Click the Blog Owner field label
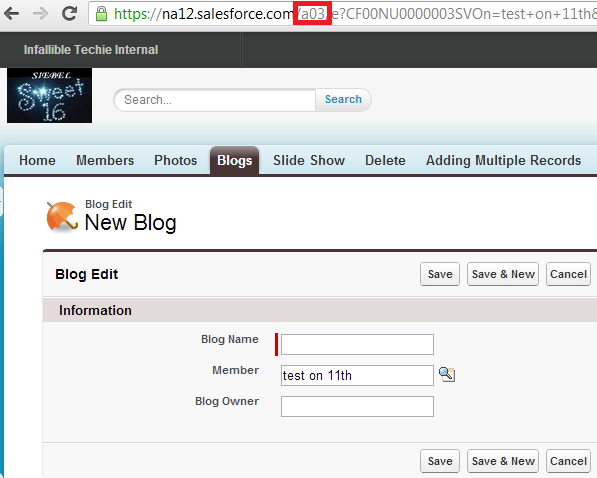Viewport: 597px width, 478px height. (x=227, y=401)
